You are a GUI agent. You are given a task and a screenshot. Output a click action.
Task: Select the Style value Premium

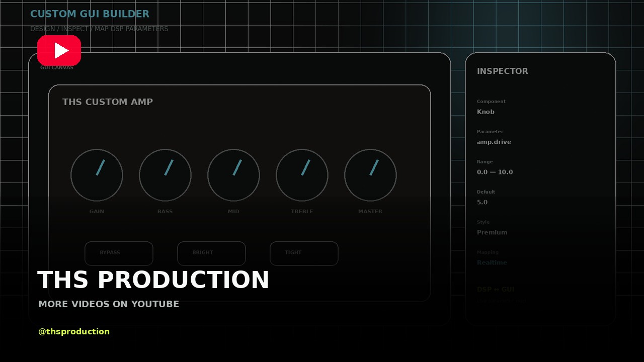[492, 232]
